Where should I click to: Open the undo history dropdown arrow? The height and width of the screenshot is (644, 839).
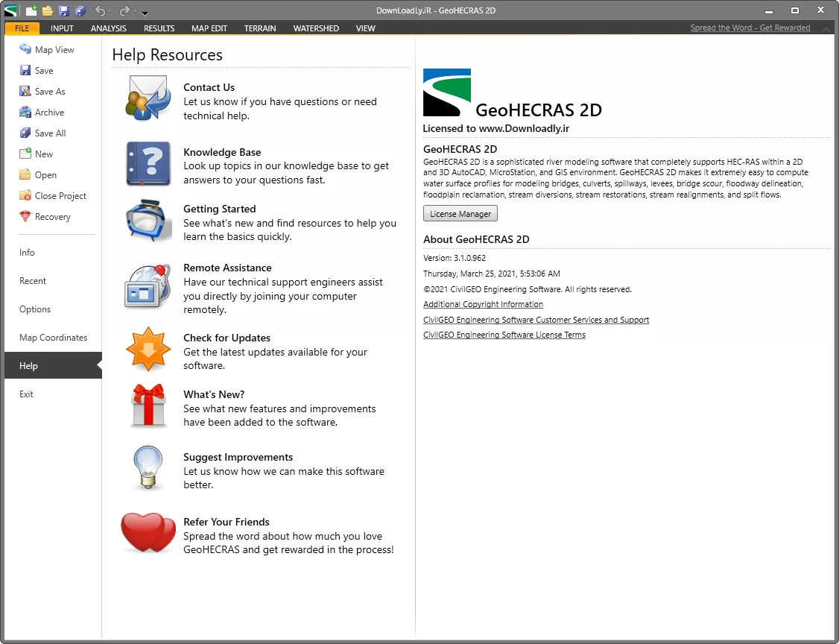[110, 11]
